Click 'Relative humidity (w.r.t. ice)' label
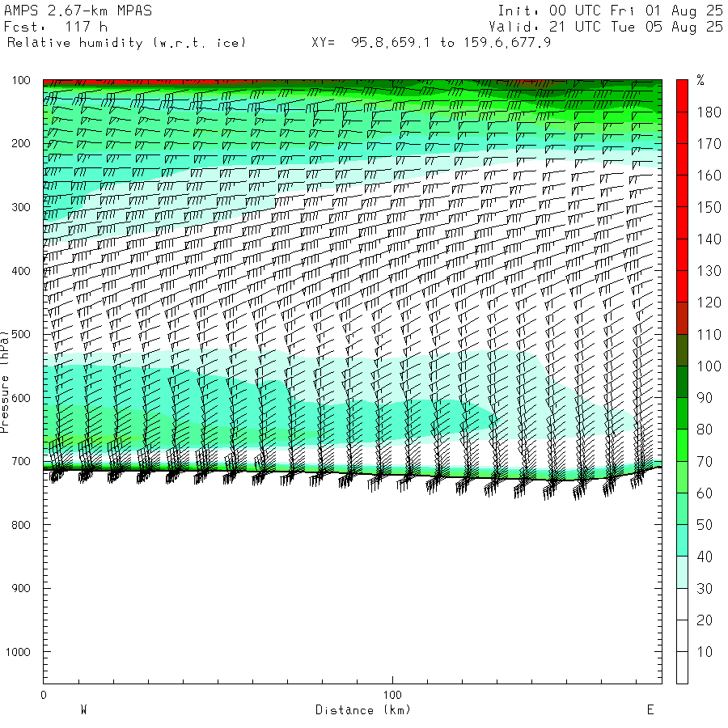This screenshot has width=728, height=728. [x=126, y=43]
